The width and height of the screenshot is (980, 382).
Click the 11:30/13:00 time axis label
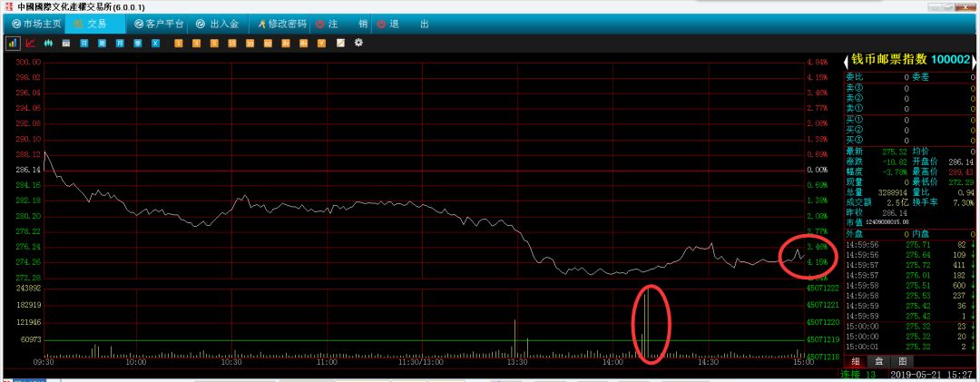pyautogui.click(x=422, y=362)
